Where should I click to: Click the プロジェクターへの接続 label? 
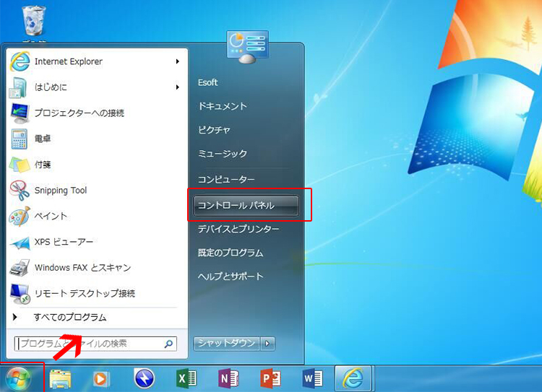pos(79,113)
